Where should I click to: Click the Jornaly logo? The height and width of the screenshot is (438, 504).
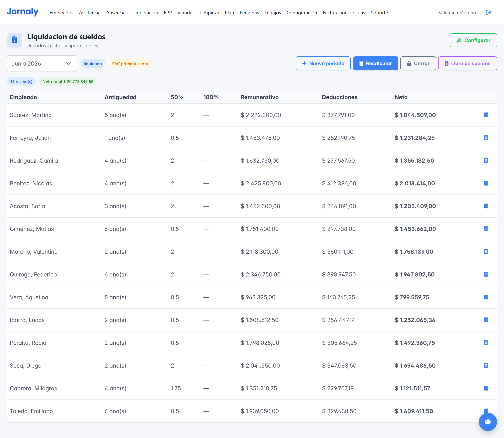point(23,12)
